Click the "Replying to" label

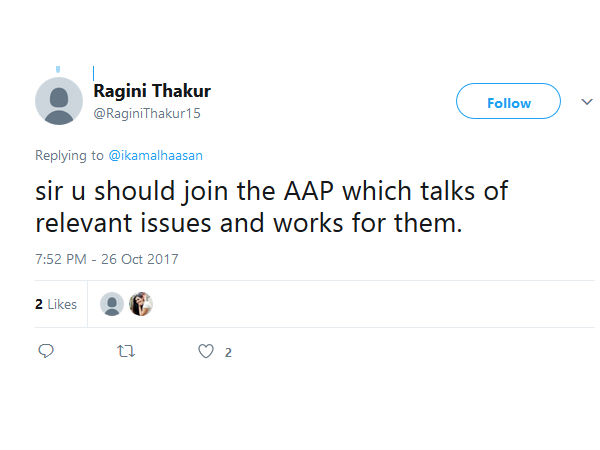click(x=68, y=155)
